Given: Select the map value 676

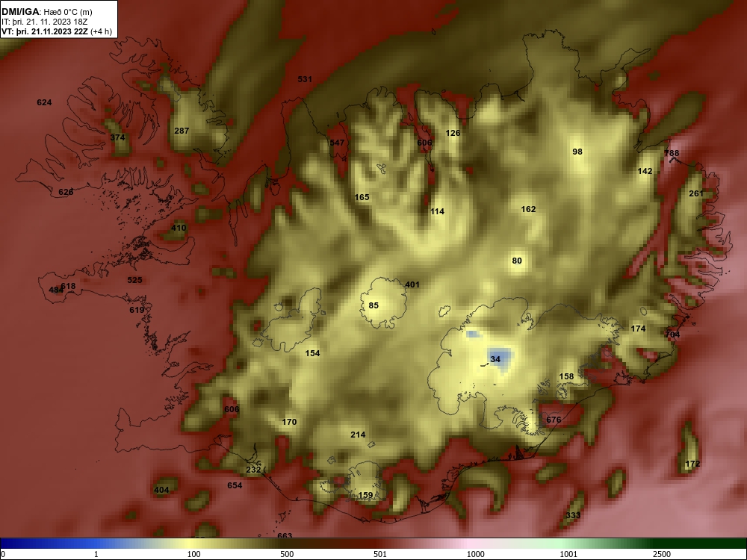Looking at the screenshot, I should pos(553,420).
